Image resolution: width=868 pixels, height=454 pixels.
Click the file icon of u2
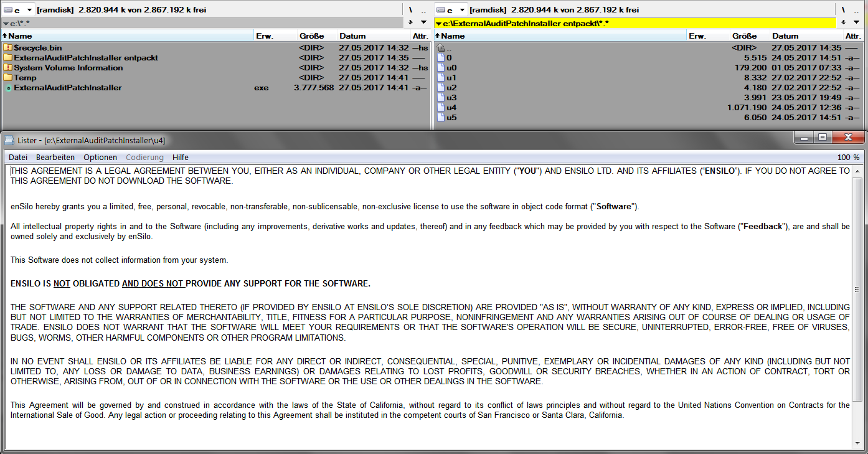coord(441,88)
